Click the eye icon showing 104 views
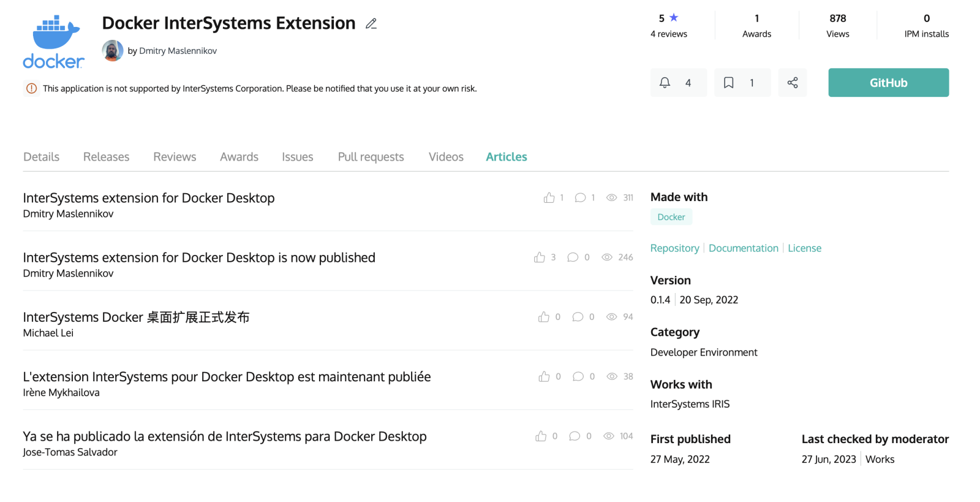 (x=609, y=436)
